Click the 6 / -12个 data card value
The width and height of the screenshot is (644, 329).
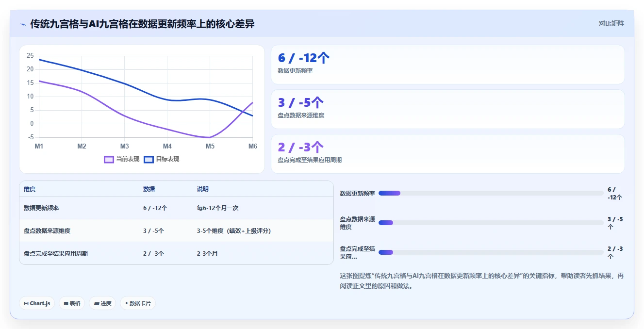pyautogui.click(x=304, y=58)
